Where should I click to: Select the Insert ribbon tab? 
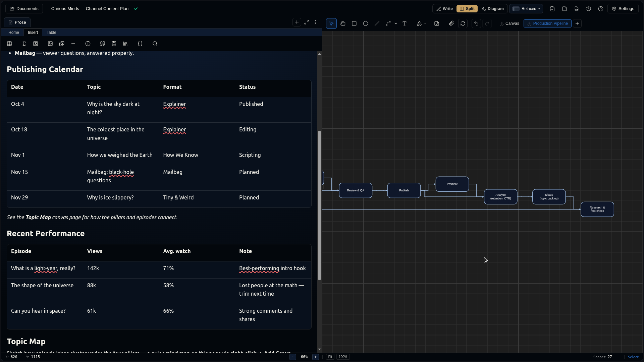point(33,33)
